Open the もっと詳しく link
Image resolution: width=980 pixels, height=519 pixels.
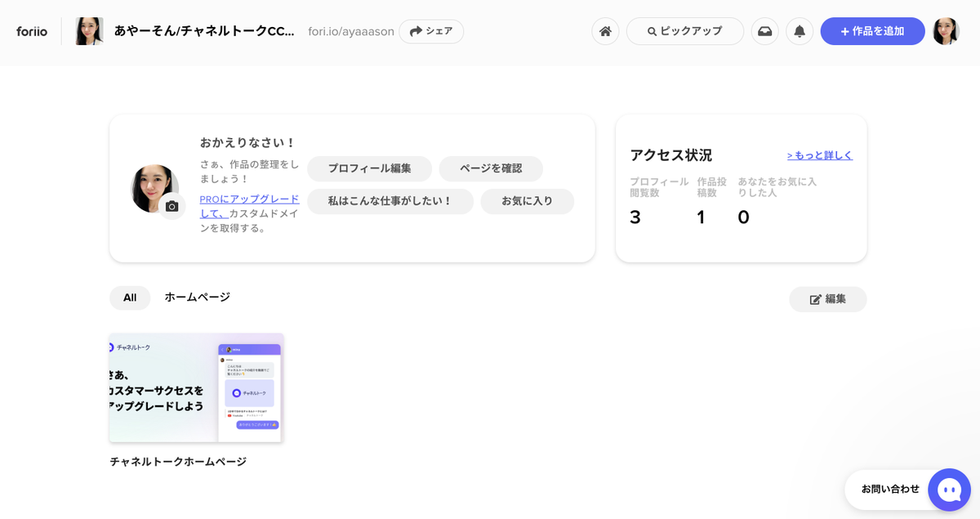point(820,155)
